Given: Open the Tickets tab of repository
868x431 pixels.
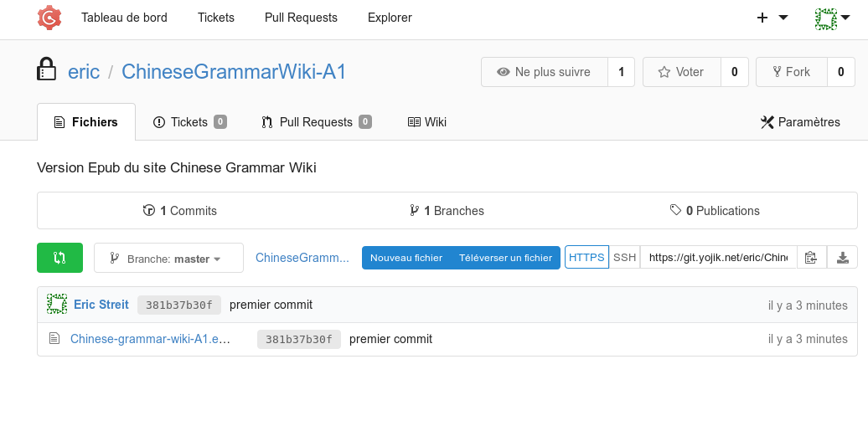Looking at the screenshot, I should 189,122.
